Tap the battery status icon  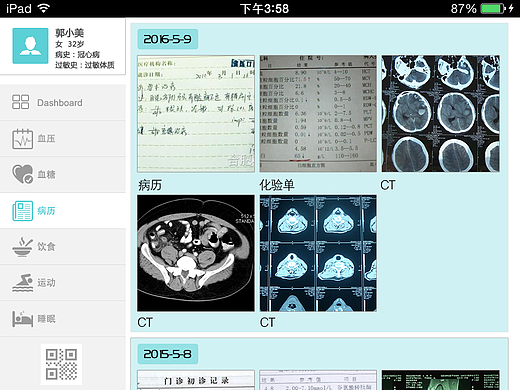[x=493, y=8]
